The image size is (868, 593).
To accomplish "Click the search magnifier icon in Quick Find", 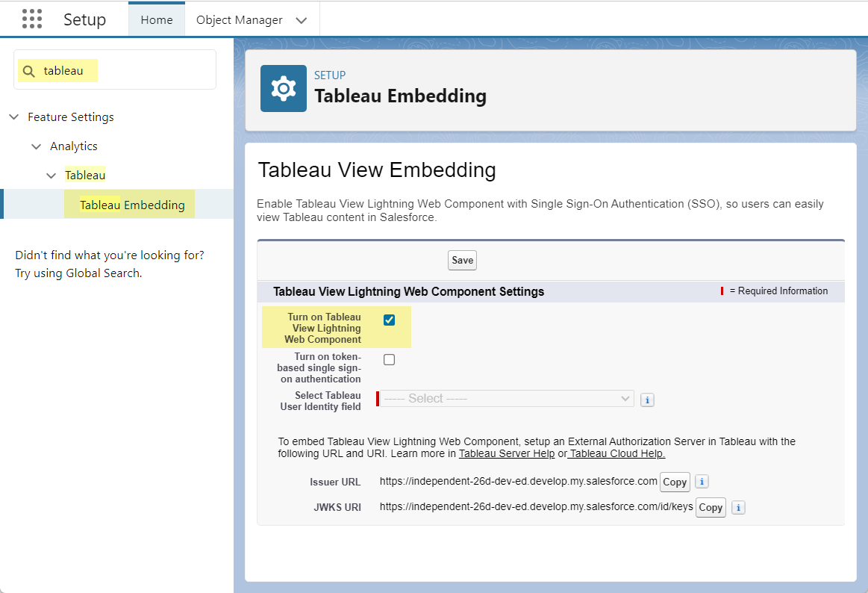I will 29,71.
